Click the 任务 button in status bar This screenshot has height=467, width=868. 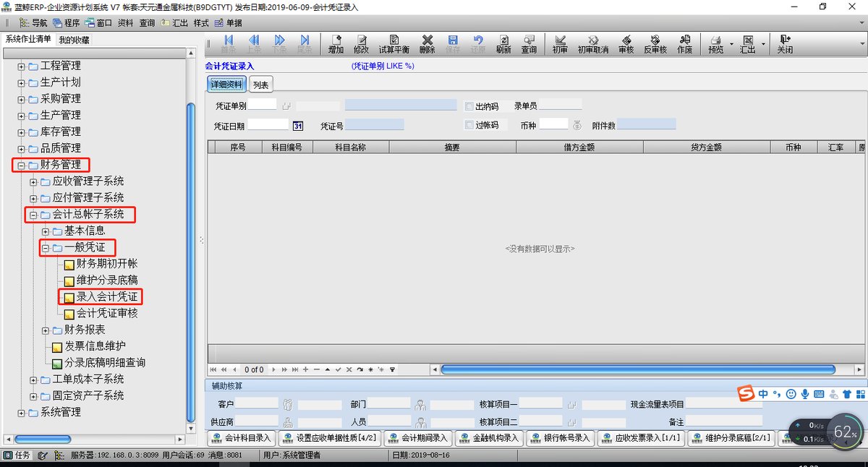[x=17, y=455]
